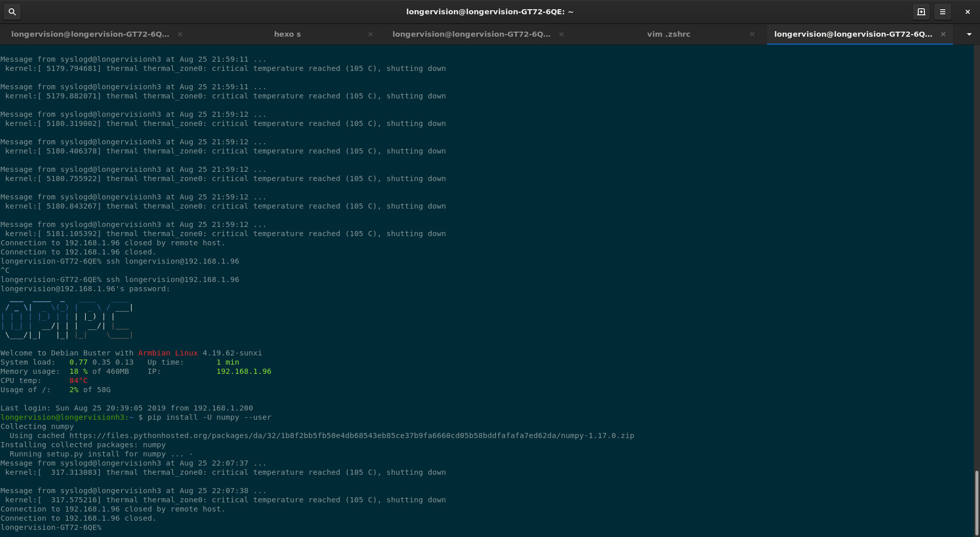This screenshot has width=980, height=537.
Task: Click the 'Collecting numpy' line
Action: 37,426
